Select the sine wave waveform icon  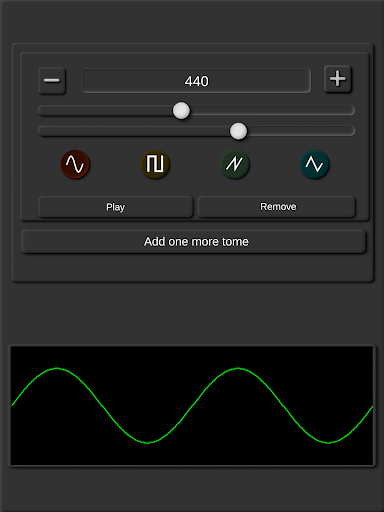[75, 164]
